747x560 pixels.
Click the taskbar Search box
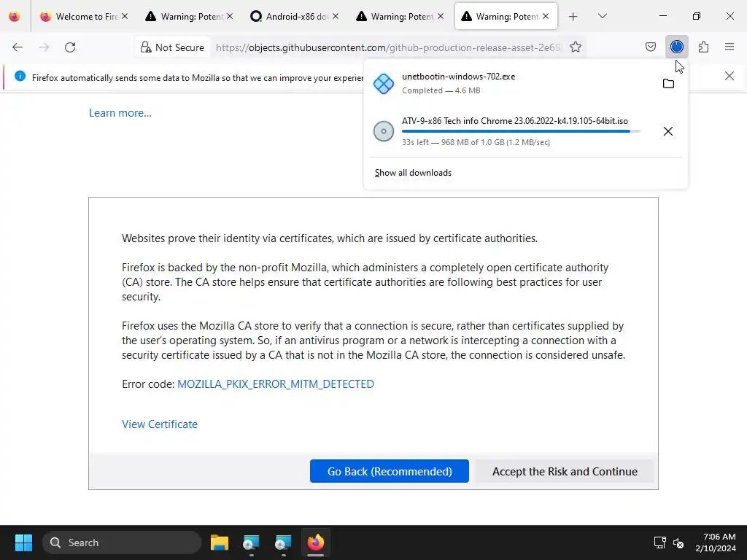122,542
